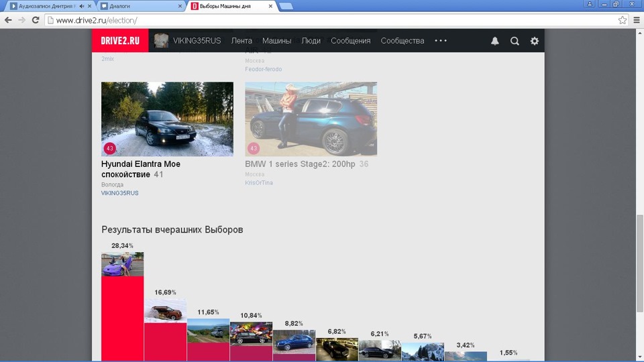The height and width of the screenshot is (362, 644).
Task: Open Люди in the navigation bar
Action: click(311, 41)
